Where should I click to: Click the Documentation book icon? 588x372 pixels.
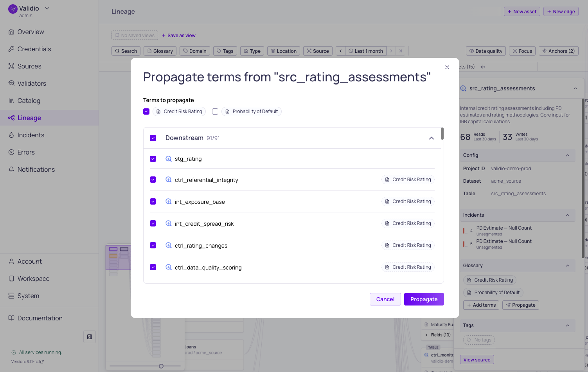[11, 318]
